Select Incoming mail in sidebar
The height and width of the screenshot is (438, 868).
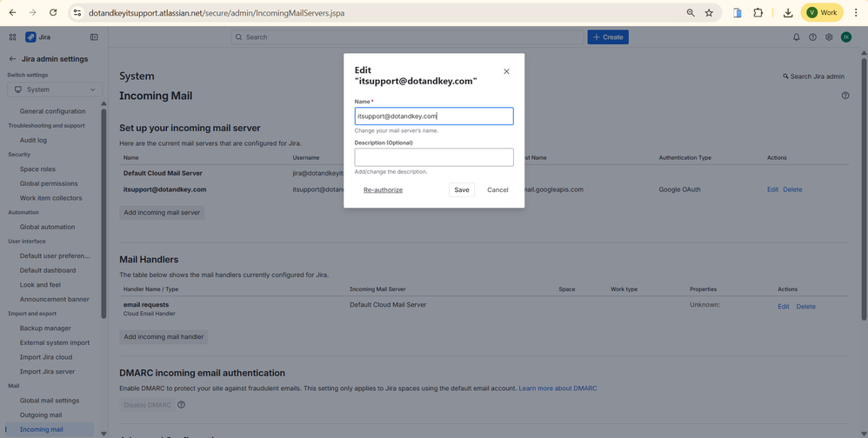tap(42, 429)
